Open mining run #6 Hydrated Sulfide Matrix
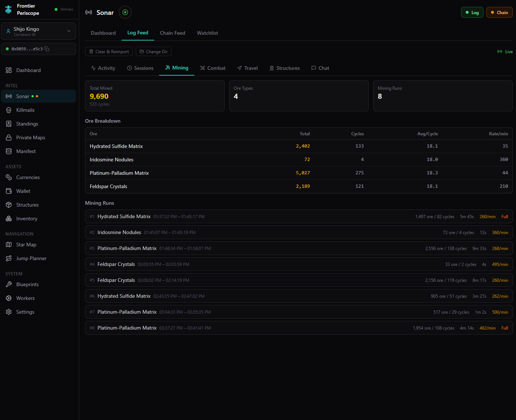 pos(299,296)
